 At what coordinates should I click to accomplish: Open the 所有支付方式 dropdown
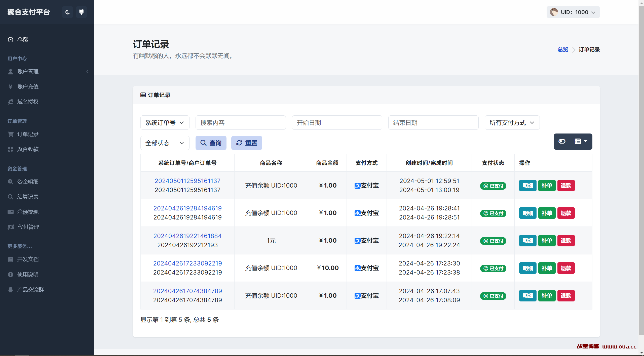[x=512, y=122]
